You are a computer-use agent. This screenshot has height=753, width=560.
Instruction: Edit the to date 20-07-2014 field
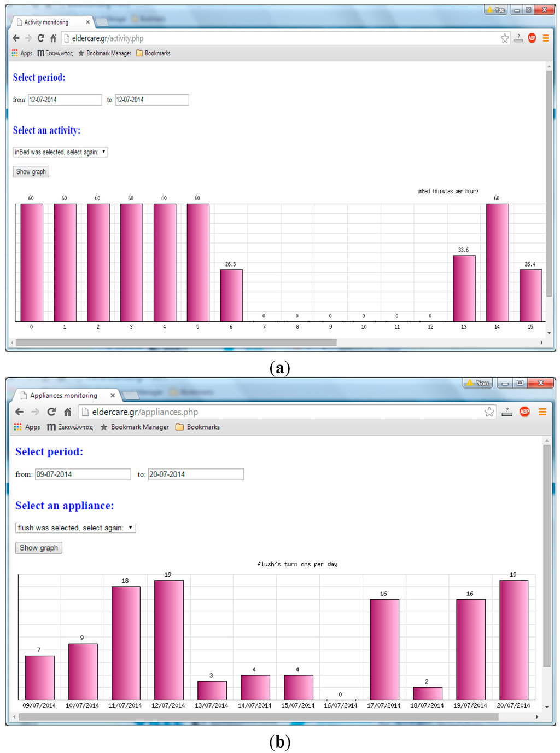pyautogui.click(x=196, y=474)
